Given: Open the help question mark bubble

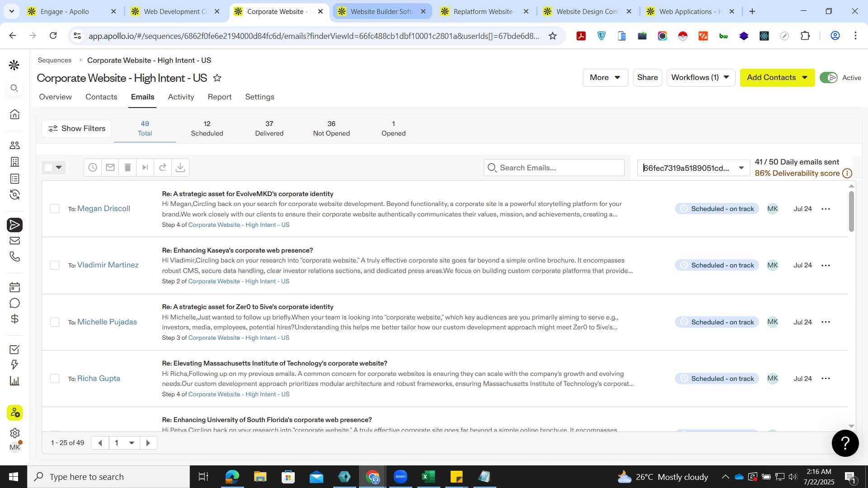Looking at the screenshot, I should (845, 443).
